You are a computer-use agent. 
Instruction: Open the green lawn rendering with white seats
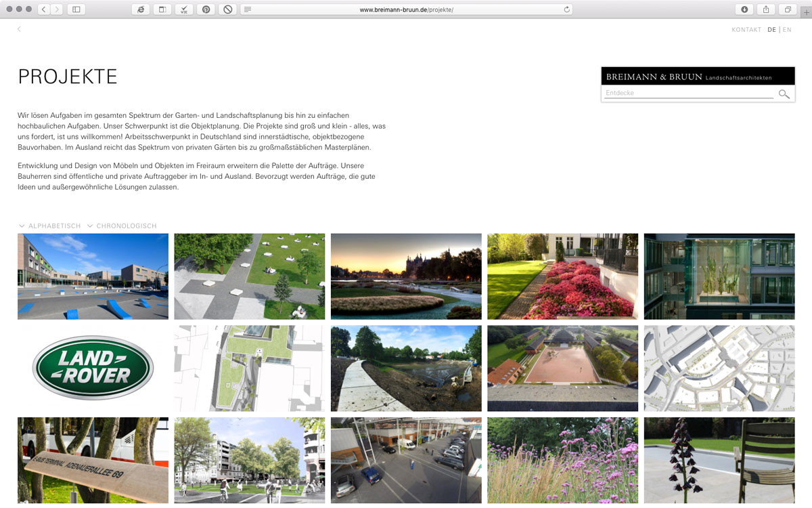(x=250, y=276)
